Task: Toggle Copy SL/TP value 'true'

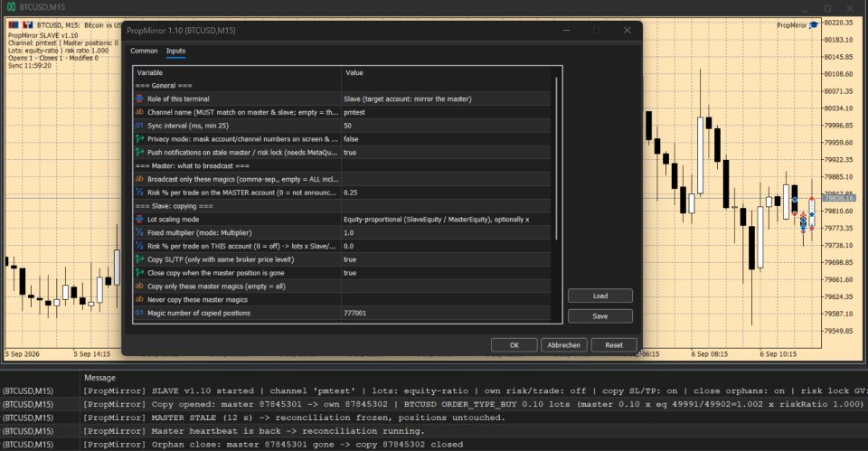Action: (446, 259)
